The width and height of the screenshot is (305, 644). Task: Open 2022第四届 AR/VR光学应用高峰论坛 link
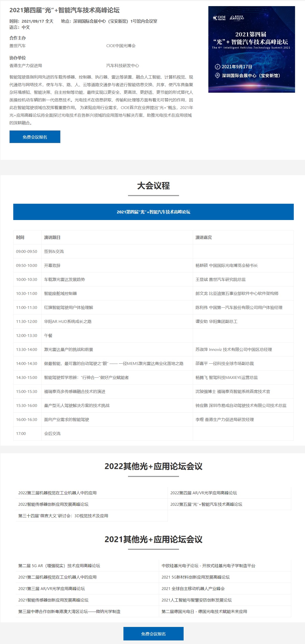[204, 493]
